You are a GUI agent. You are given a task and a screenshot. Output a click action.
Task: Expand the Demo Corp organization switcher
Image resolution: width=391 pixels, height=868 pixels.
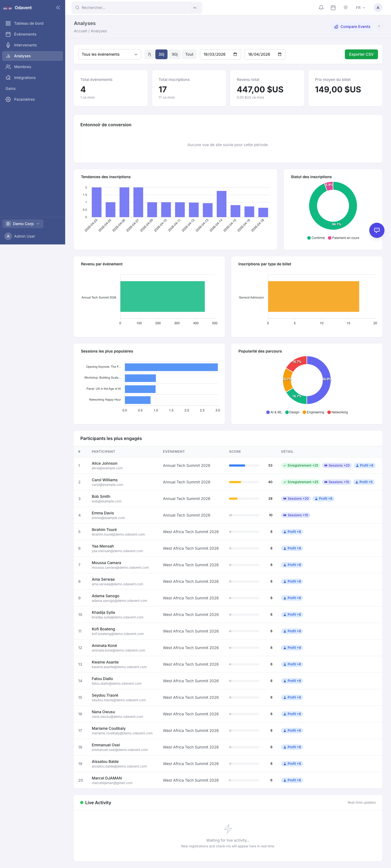[x=23, y=224]
